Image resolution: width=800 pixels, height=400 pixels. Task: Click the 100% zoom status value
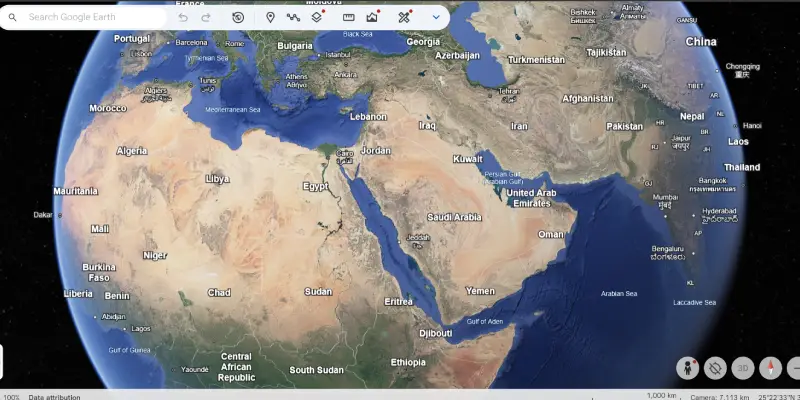pyautogui.click(x=11, y=397)
